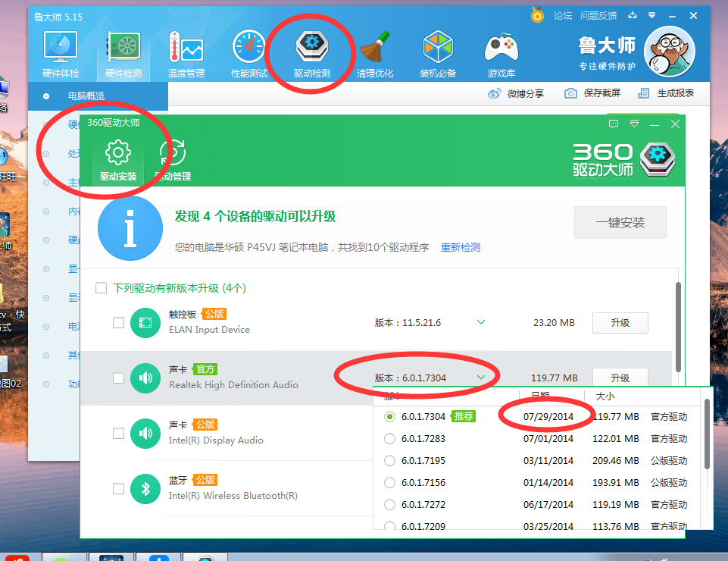728x561 pixels.
Task: Collapse version dropdown for 6.0.1.7304
Action: tap(481, 377)
